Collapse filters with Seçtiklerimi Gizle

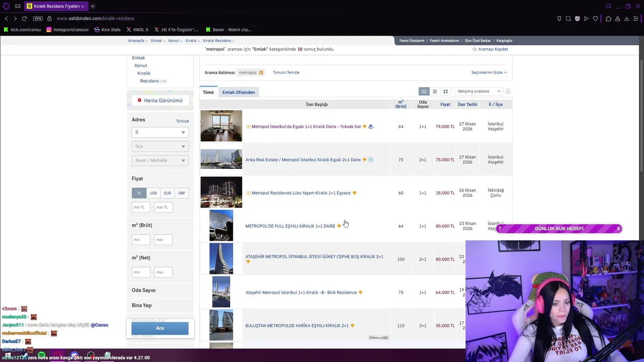[x=489, y=72]
